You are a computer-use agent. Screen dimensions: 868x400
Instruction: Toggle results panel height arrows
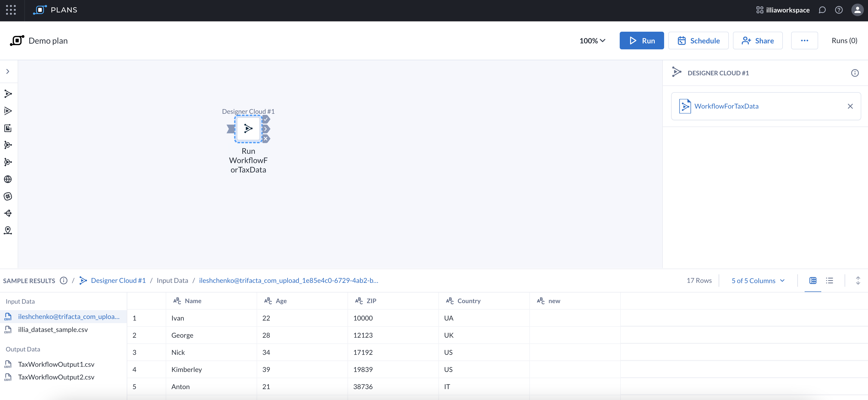pyautogui.click(x=858, y=281)
